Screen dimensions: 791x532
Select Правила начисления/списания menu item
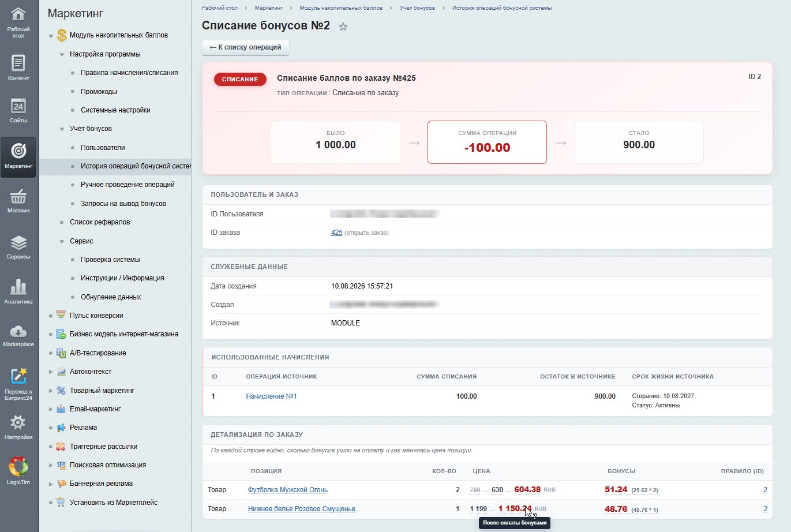pyautogui.click(x=129, y=73)
